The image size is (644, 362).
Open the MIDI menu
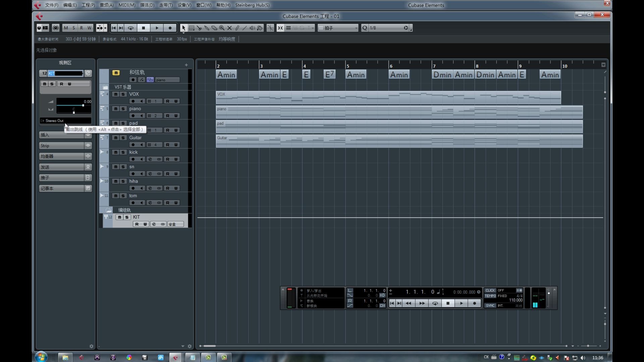point(126,5)
